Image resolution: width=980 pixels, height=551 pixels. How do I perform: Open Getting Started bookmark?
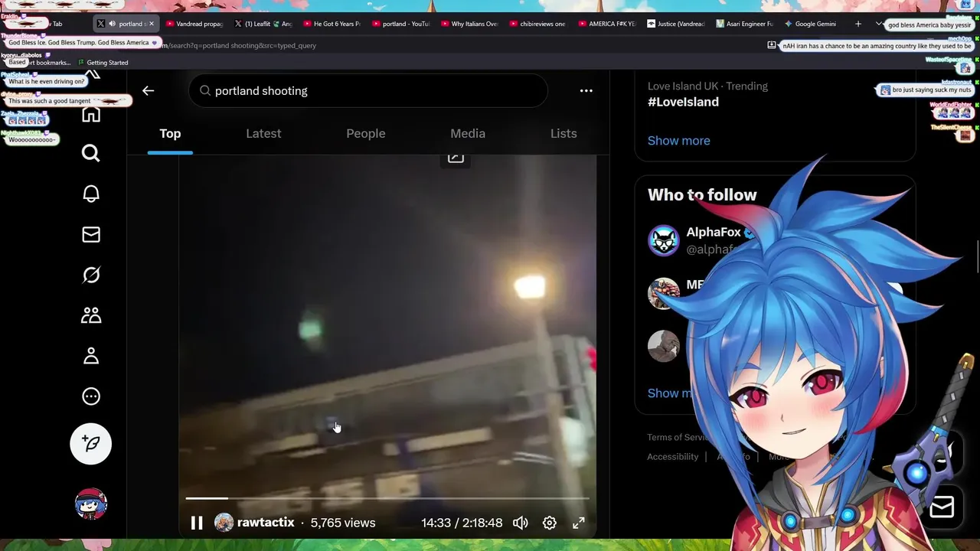103,63
